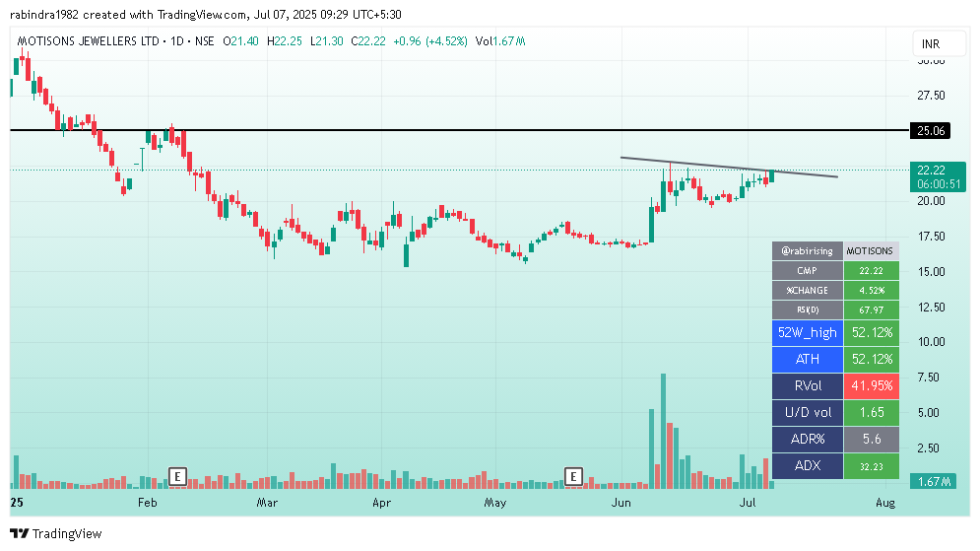This screenshot has height=551, width=980.
Task: Click the 10.00 price axis label
Action: 931,342
